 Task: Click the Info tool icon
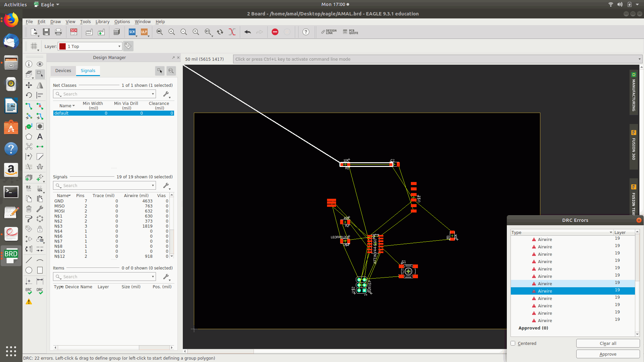click(29, 64)
